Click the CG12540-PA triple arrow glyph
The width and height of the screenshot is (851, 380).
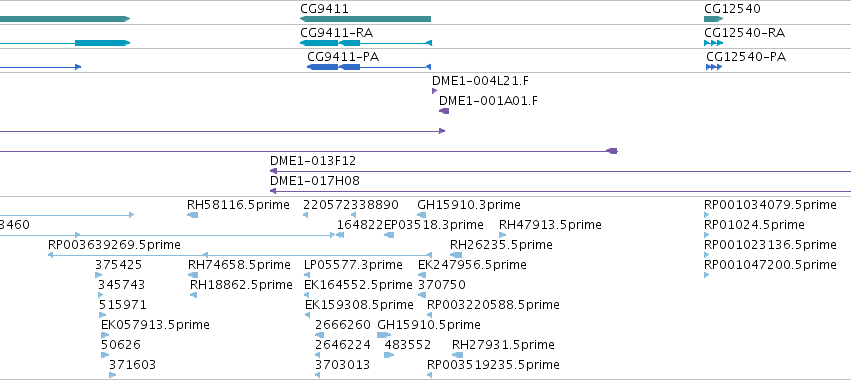[x=714, y=67]
